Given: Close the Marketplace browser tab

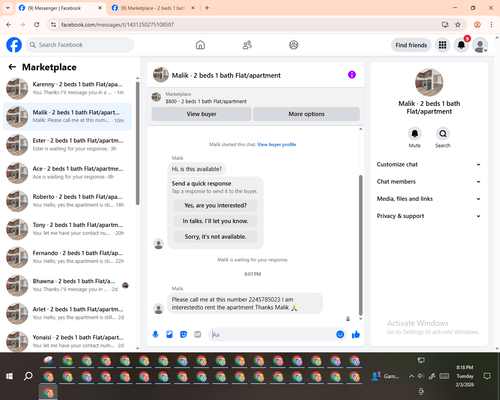Looking at the screenshot, I should 193,8.
